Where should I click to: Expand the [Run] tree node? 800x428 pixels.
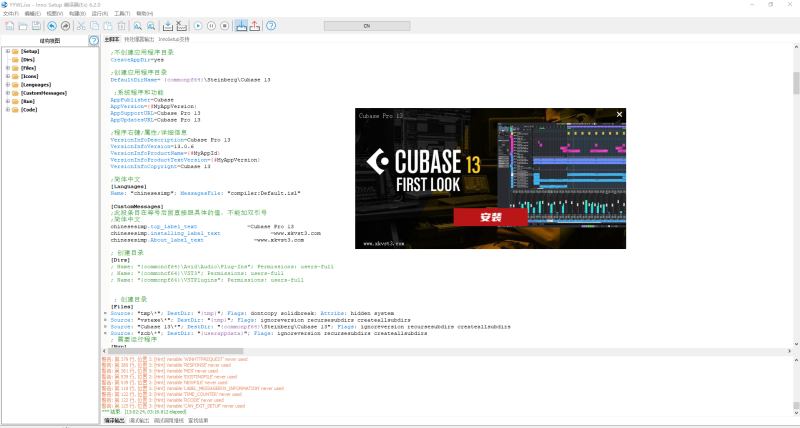click(8, 101)
